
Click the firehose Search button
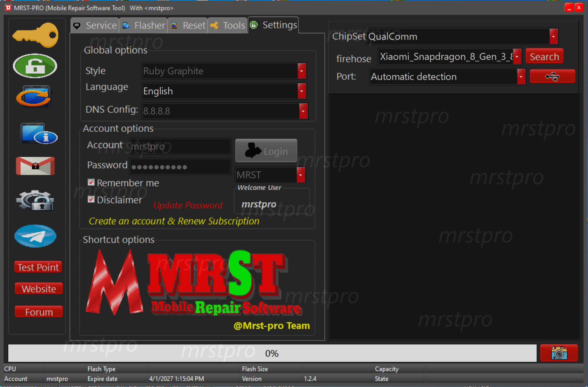(x=544, y=57)
